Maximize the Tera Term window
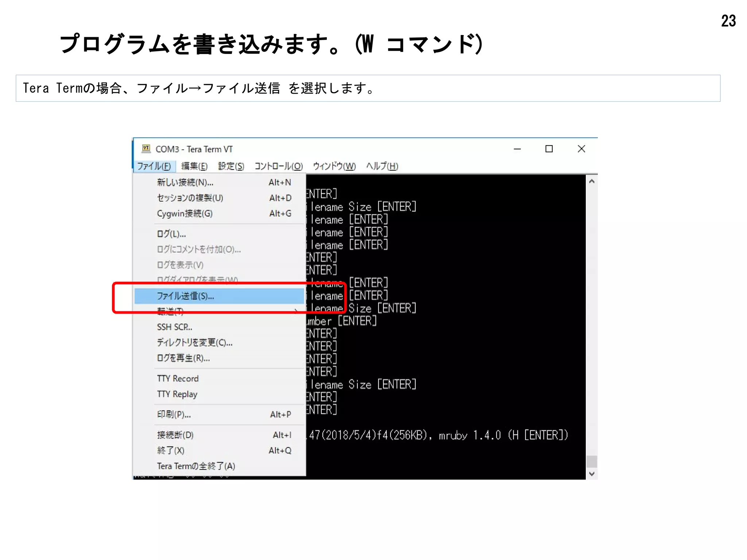 (x=549, y=149)
